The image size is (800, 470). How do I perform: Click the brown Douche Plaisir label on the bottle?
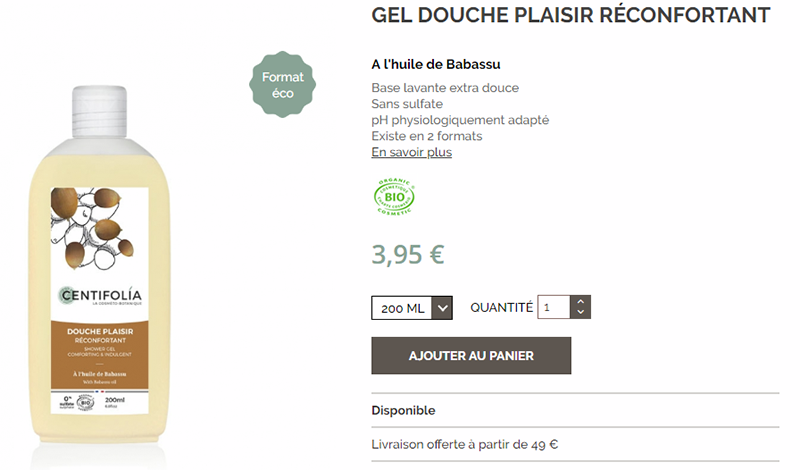pyautogui.click(x=99, y=355)
